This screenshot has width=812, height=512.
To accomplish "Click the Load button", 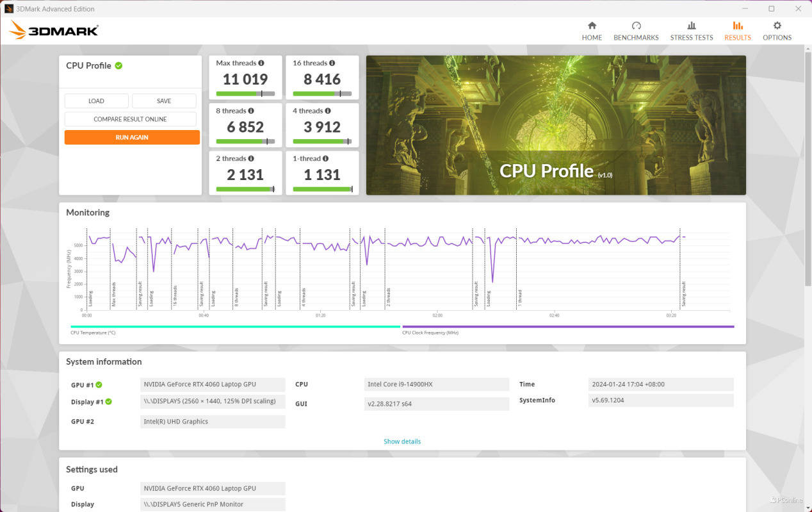I will point(96,101).
